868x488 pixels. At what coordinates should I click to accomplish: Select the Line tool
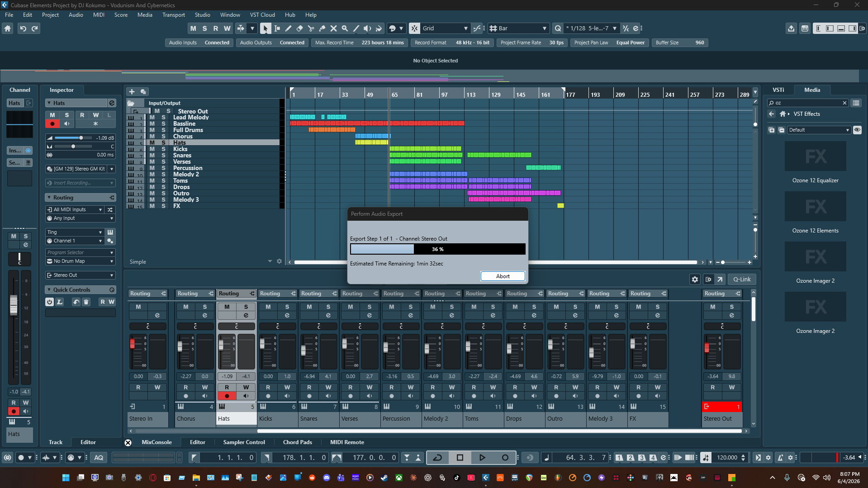356,28
